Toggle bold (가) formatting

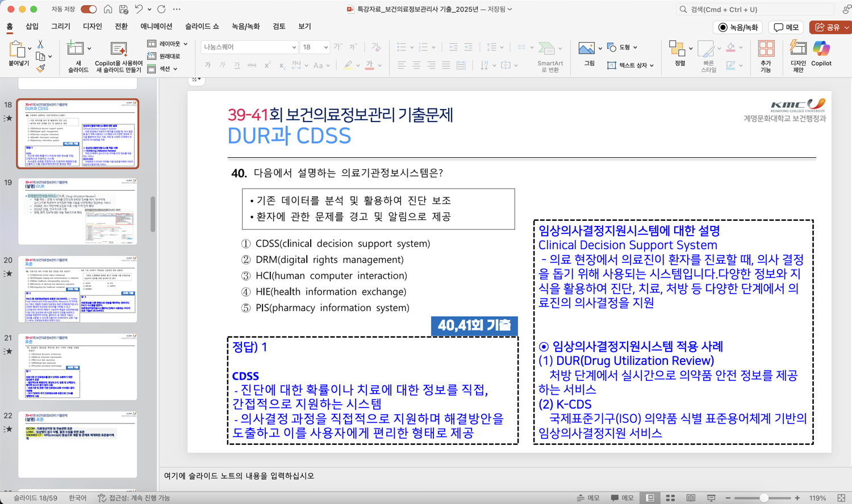pyautogui.click(x=208, y=65)
